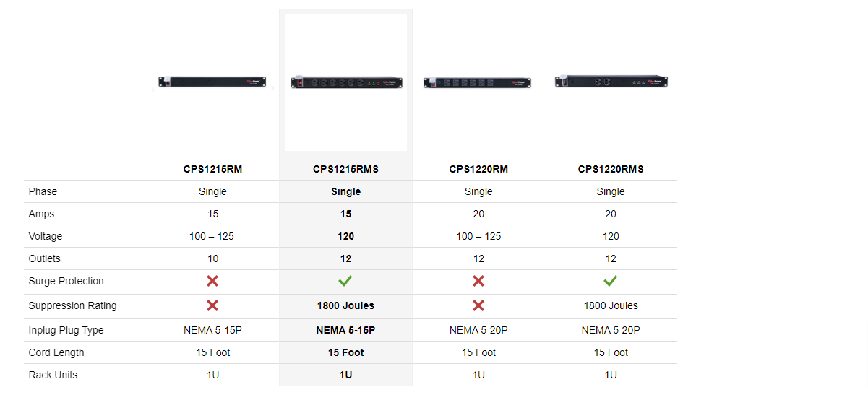Image resolution: width=868 pixels, height=400 pixels.
Task: Click the red X for CPS1215RM surge protection
Action: point(212,281)
